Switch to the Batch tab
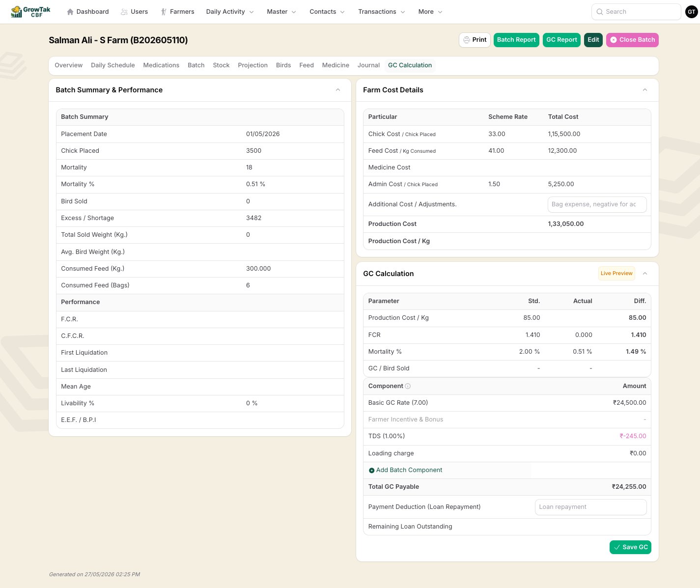700x588 pixels. 196,65
